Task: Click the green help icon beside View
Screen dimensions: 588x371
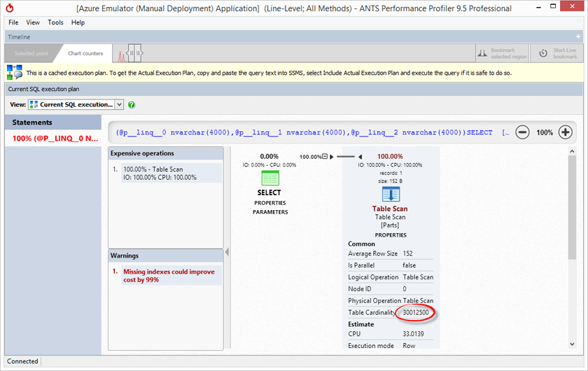Action: (132, 105)
